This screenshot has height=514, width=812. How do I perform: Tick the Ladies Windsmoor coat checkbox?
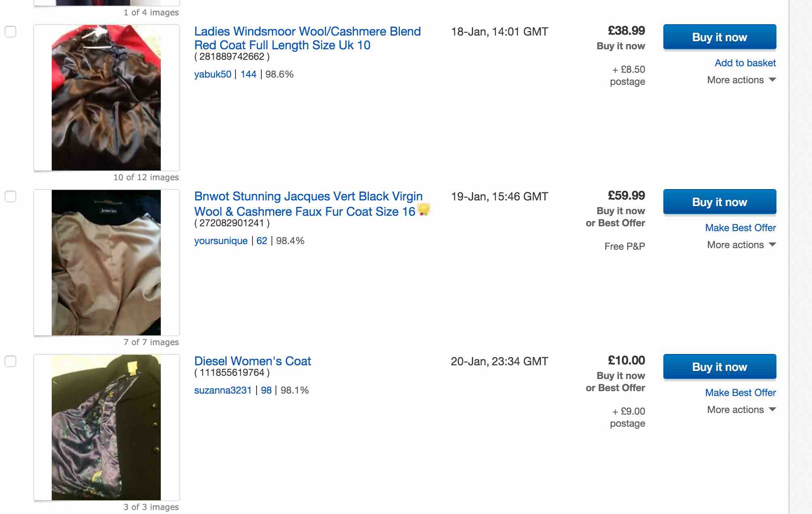[x=11, y=32]
